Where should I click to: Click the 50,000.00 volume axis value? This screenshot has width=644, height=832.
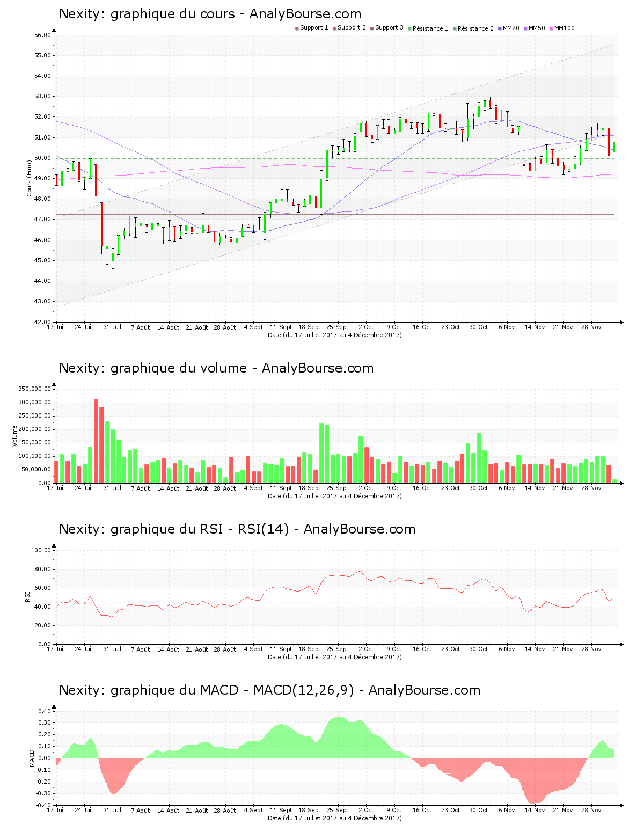tap(36, 470)
